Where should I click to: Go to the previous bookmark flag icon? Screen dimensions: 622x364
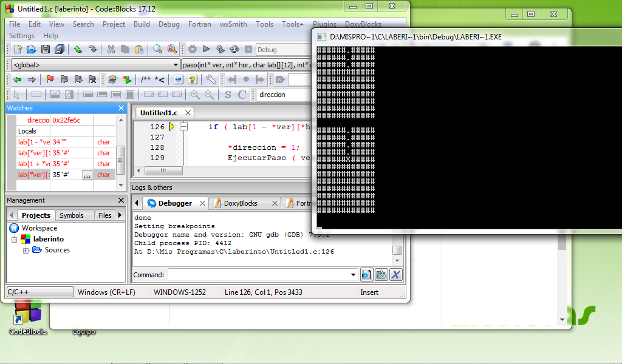[64, 79]
